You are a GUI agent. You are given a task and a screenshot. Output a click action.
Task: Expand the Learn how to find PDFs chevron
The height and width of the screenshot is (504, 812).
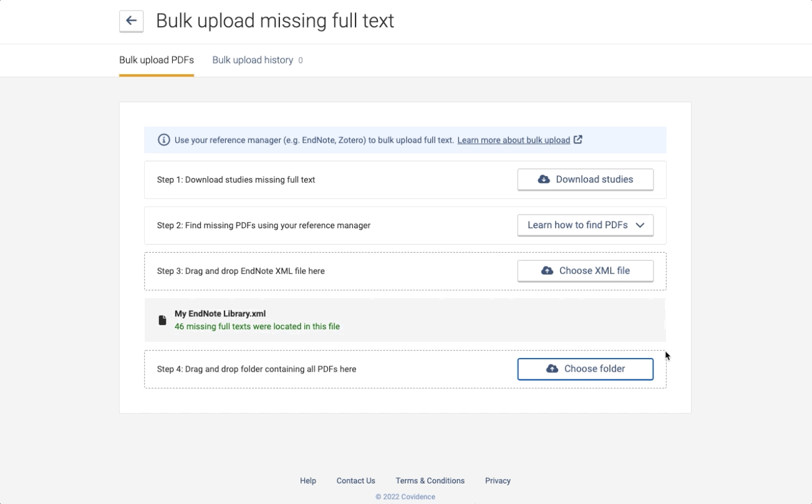tap(640, 225)
